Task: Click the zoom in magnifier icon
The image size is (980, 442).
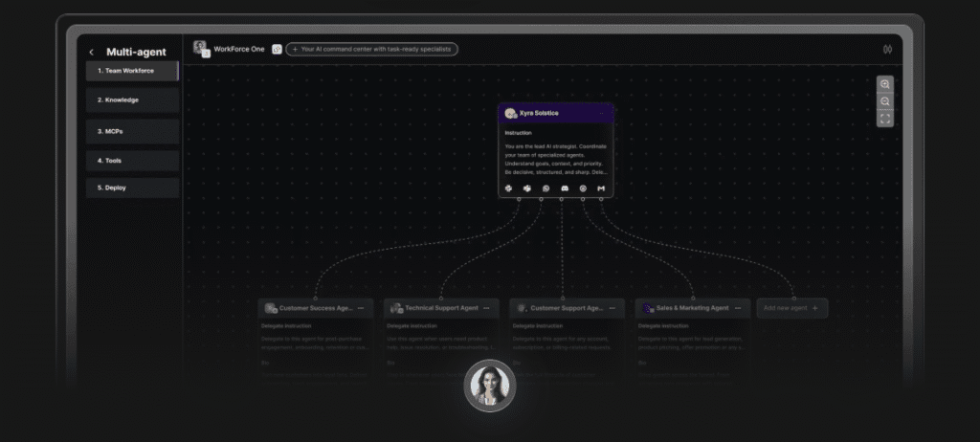Action: [885, 84]
